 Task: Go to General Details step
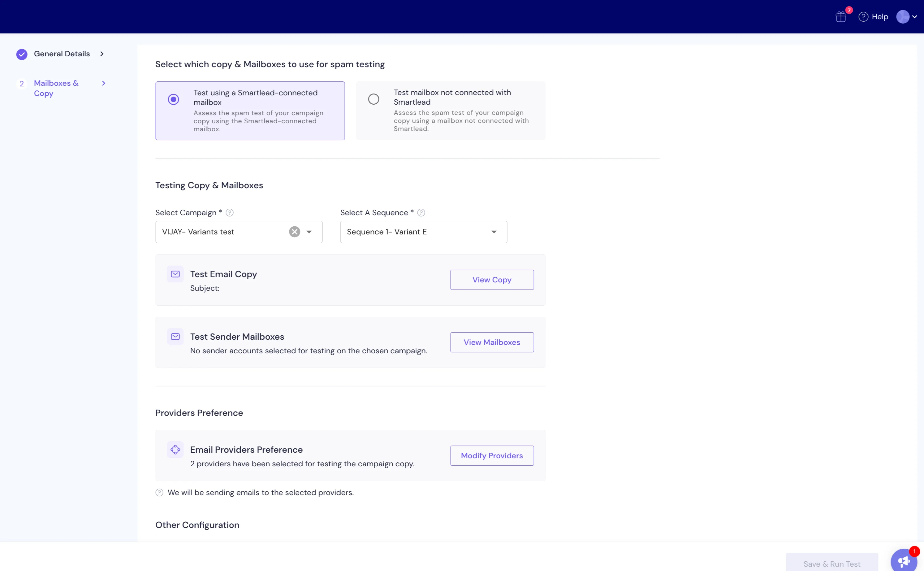point(62,54)
